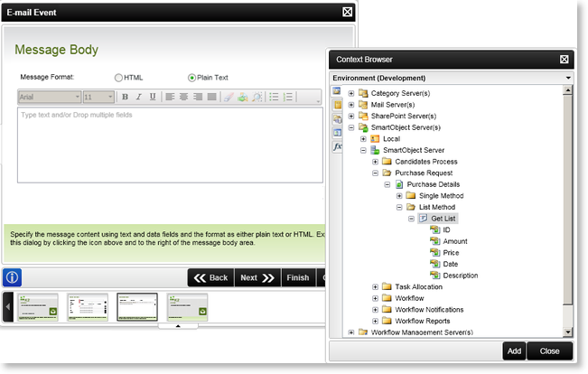
Task: Click the bulleted list icon
Action: (275, 97)
